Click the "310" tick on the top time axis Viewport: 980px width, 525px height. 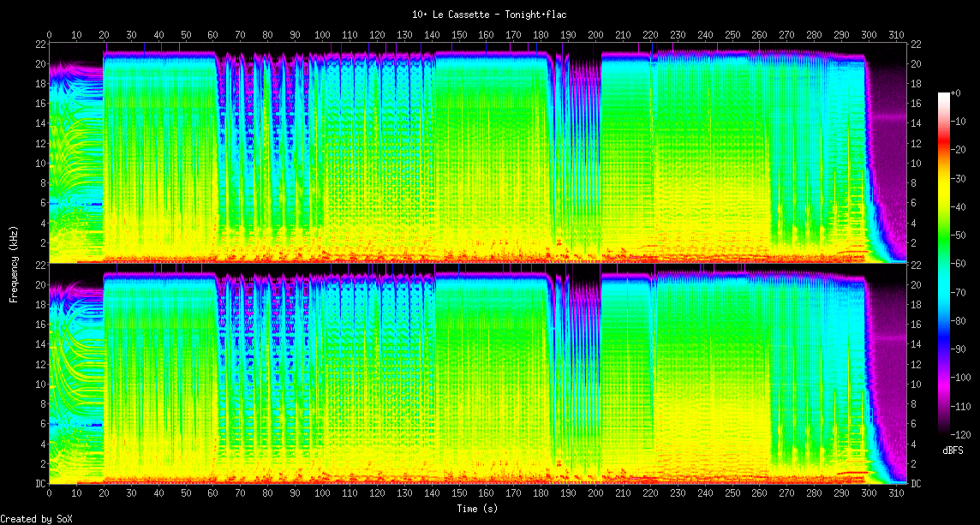tap(896, 35)
